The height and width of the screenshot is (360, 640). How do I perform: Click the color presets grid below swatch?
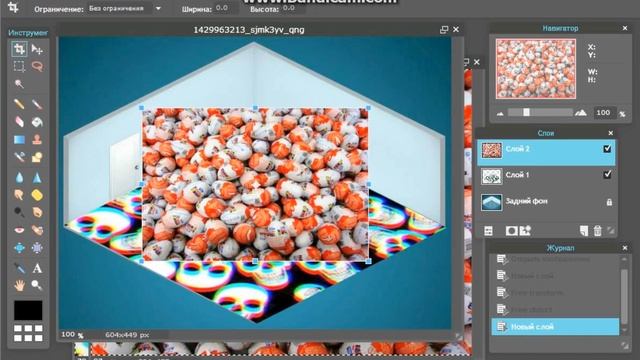coord(28,333)
